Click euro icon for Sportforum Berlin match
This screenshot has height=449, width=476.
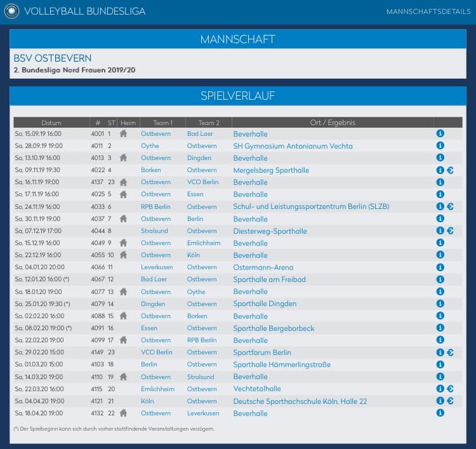[450, 352]
